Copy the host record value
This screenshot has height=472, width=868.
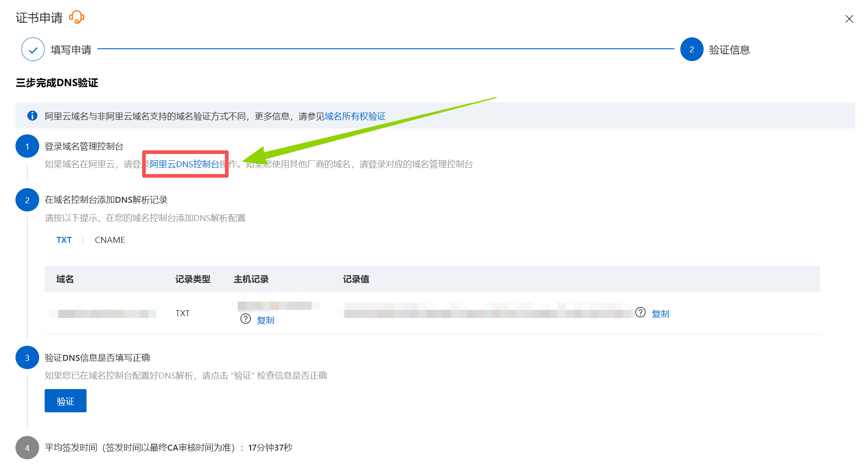pos(266,320)
